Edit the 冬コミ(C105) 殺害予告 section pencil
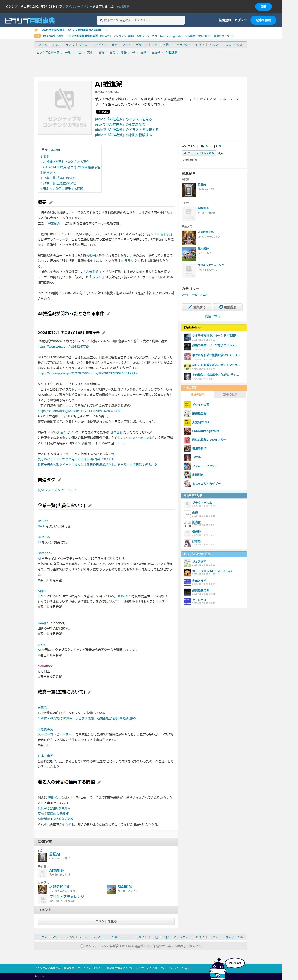This screenshot has width=298, height=980. pyautogui.click(x=104, y=333)
